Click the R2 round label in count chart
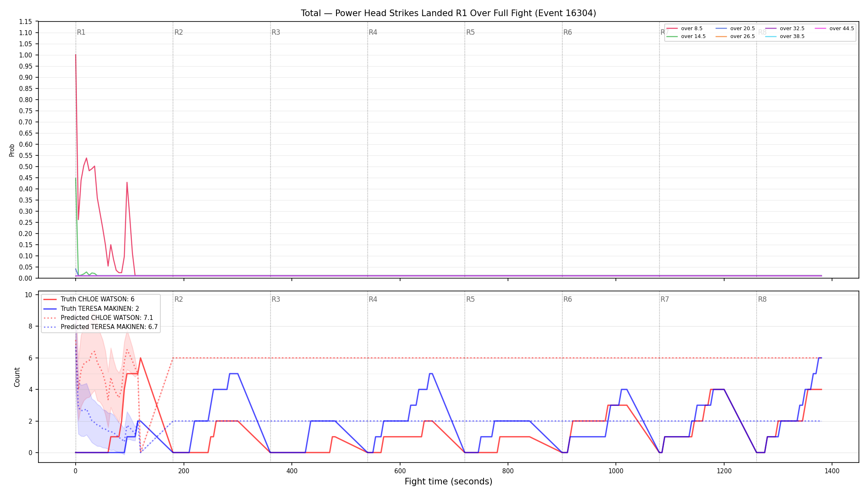Image resolution: width=868 pixels, height=496 pixels. (179, 299)
